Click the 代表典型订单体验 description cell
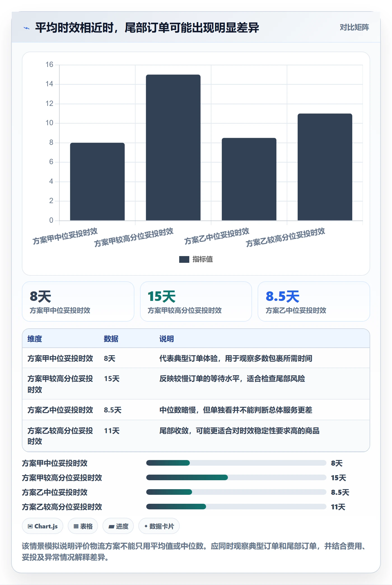The image size is (392, 585). pyautogui.click(x=236, y=359)
